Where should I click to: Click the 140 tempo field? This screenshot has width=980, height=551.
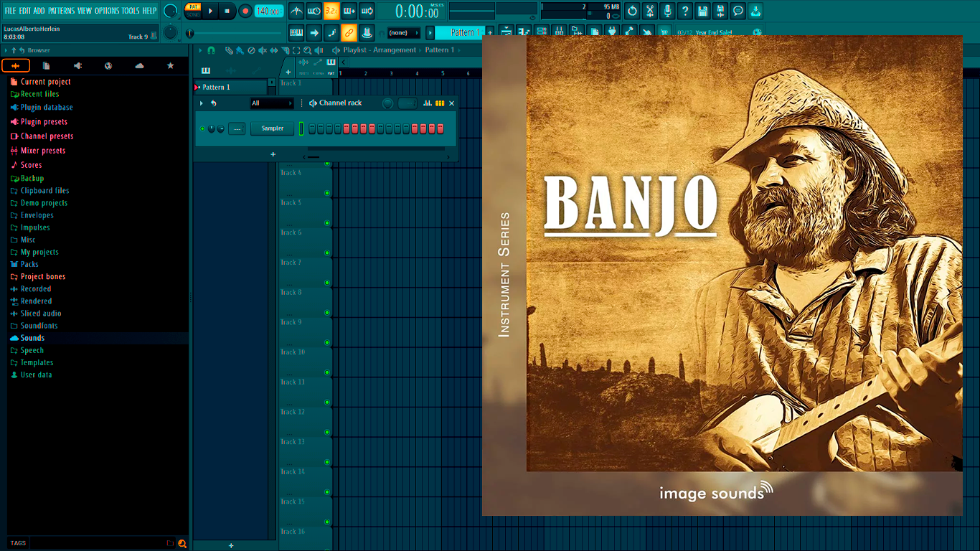(269, 11)
